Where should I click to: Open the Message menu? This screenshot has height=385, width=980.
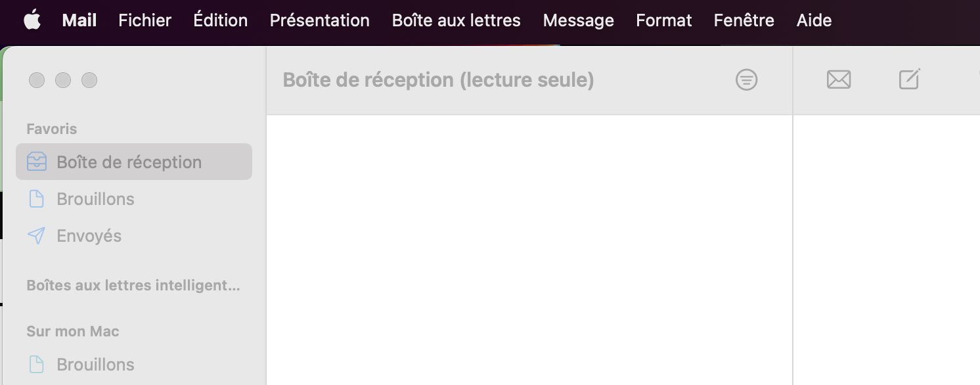[x=578, y=20]
